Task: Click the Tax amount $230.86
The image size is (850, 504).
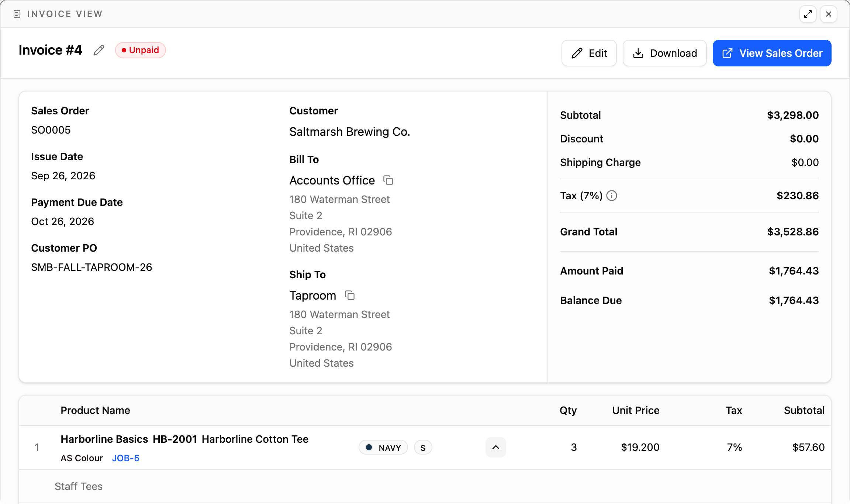Action: (798, 196)
